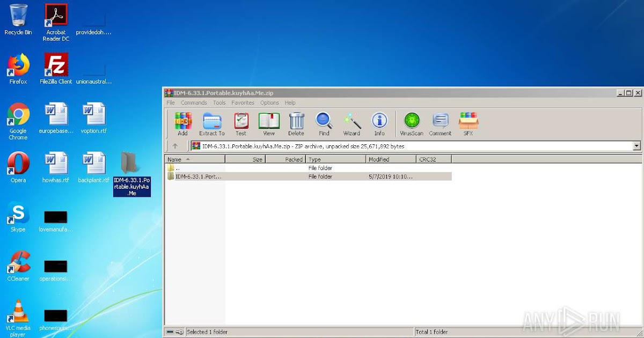Click the Opera desktop icon
The image size is (644, 338).
pos(18,167)
